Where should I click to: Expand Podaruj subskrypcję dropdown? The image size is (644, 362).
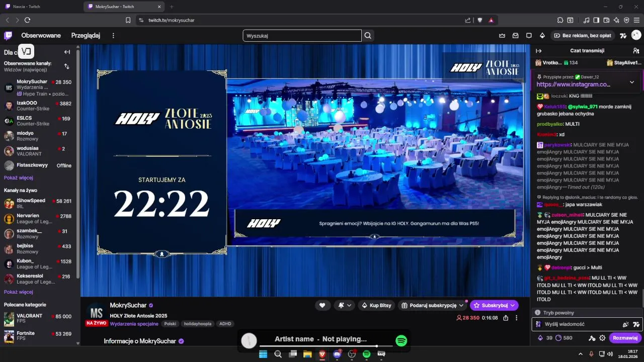pyautogui.click(x=461, y=305)
